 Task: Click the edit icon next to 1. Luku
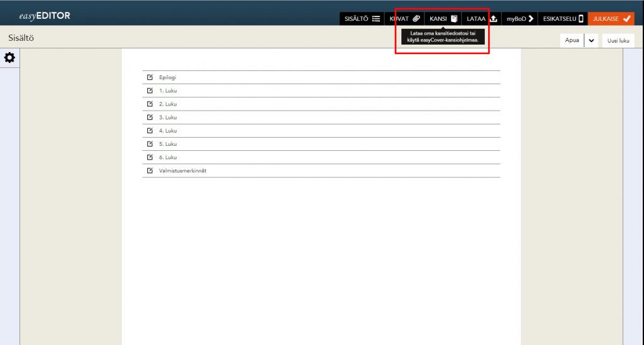pyautogui.click(x=150, y=90)
